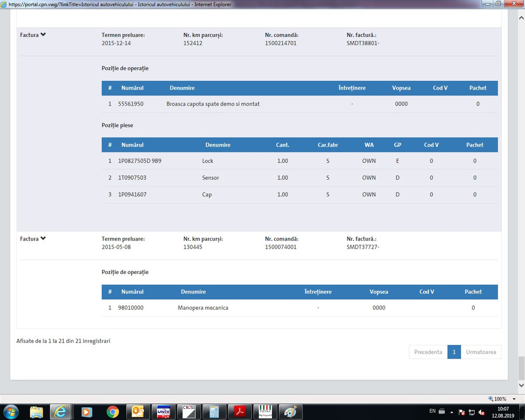The height and width of the screenshot is (420, 525).
Task: Open the on-screen keyboard tray icon
Action: [442, 411]
